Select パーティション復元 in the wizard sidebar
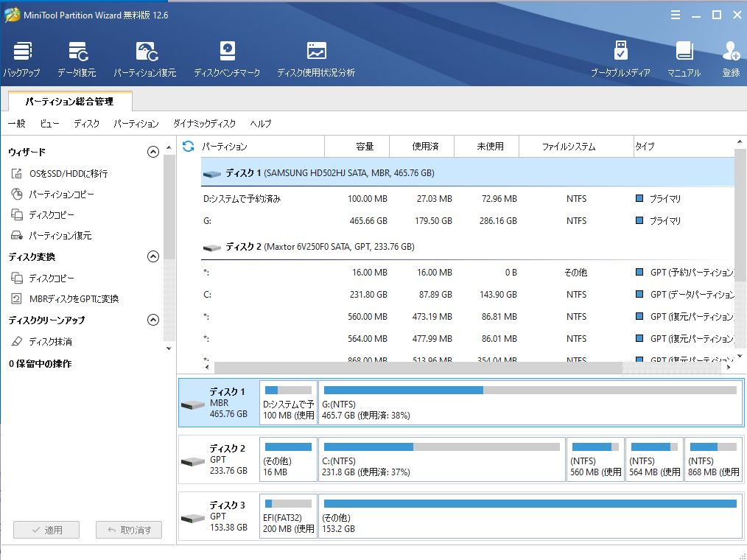 tap(51, 236)
